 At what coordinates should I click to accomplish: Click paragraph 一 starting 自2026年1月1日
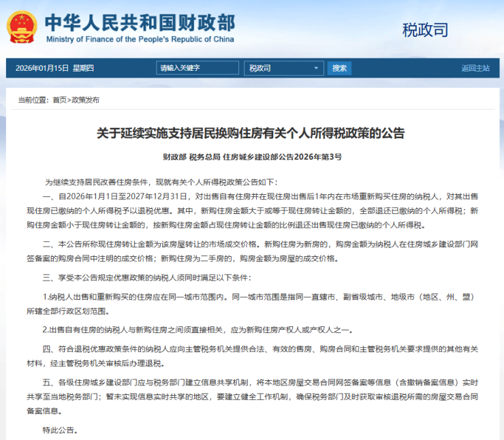point(252,211)
